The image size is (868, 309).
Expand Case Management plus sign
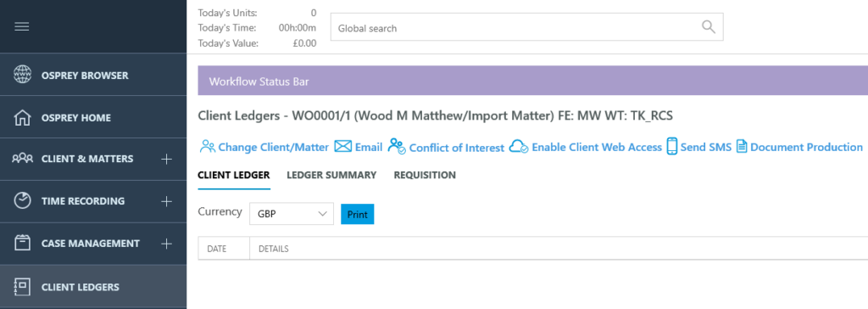point(166,244)
